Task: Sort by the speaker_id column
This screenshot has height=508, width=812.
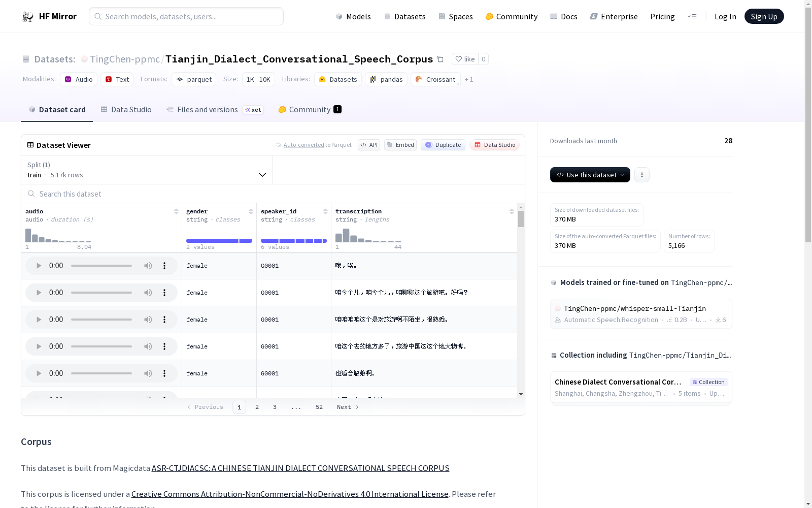Action: click(x=325, y=211)
